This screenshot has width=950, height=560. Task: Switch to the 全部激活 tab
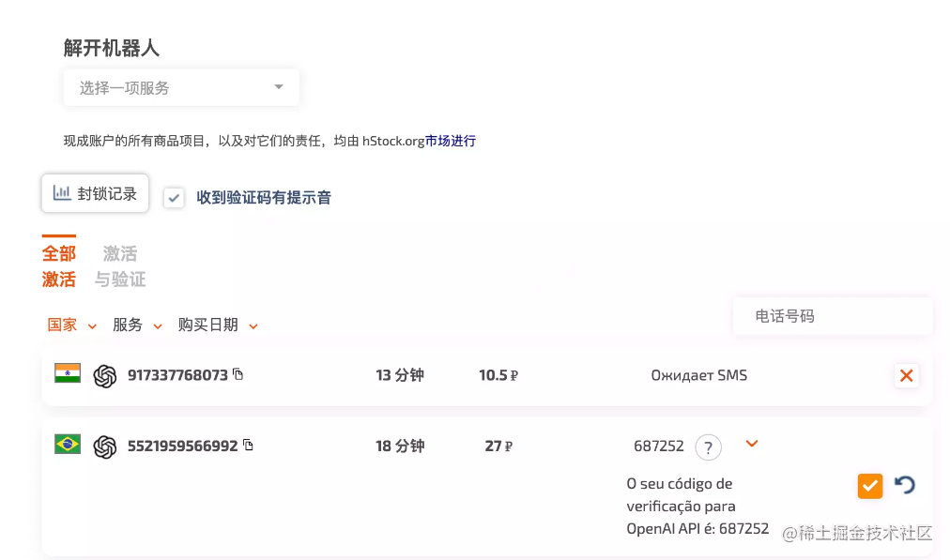59,265
